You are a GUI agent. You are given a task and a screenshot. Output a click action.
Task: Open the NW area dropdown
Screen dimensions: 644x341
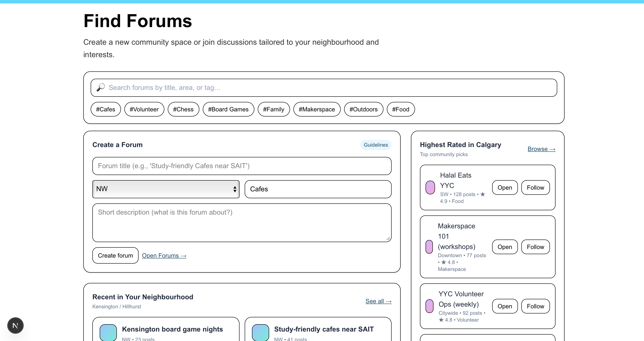click(x=166, y=189)
